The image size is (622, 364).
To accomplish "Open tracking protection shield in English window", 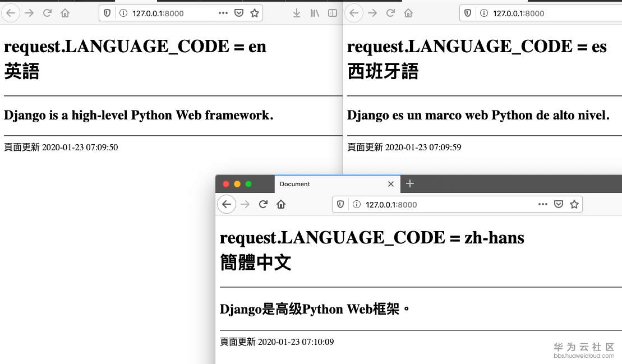I will tap(107, 13).
